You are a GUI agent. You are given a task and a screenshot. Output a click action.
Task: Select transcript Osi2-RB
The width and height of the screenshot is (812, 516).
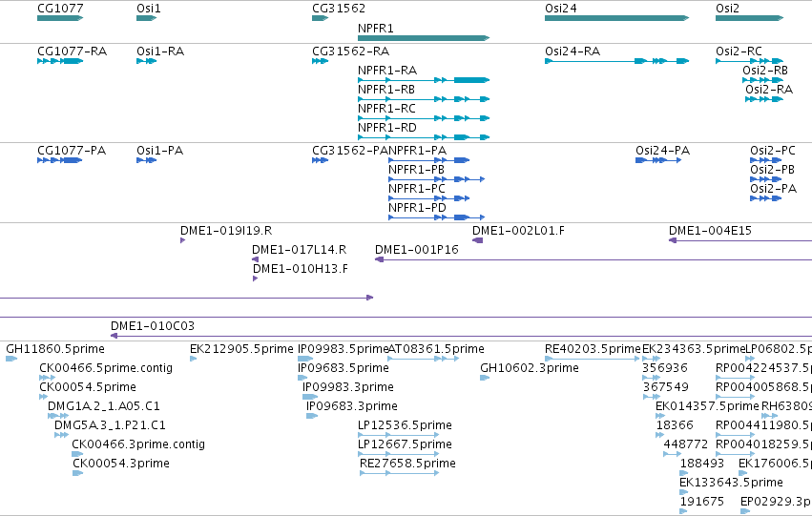[762, 80]
